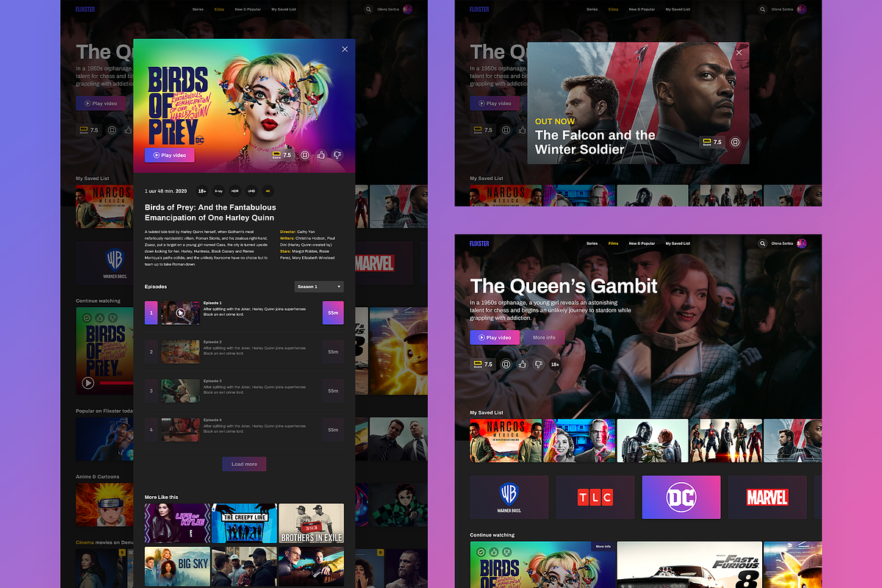Open the Episode 4 row thumbnail
Screen dimensions: 882x588
(x=180, y=429)
